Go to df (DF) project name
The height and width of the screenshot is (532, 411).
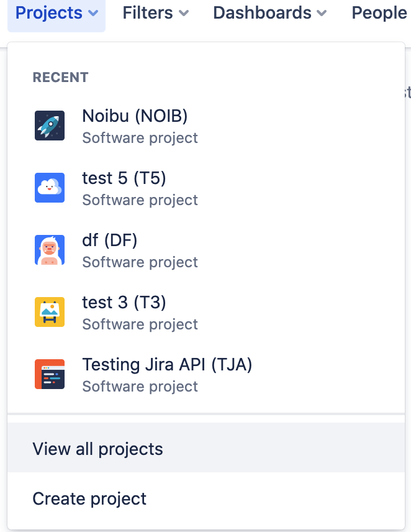tap(110, 241)
